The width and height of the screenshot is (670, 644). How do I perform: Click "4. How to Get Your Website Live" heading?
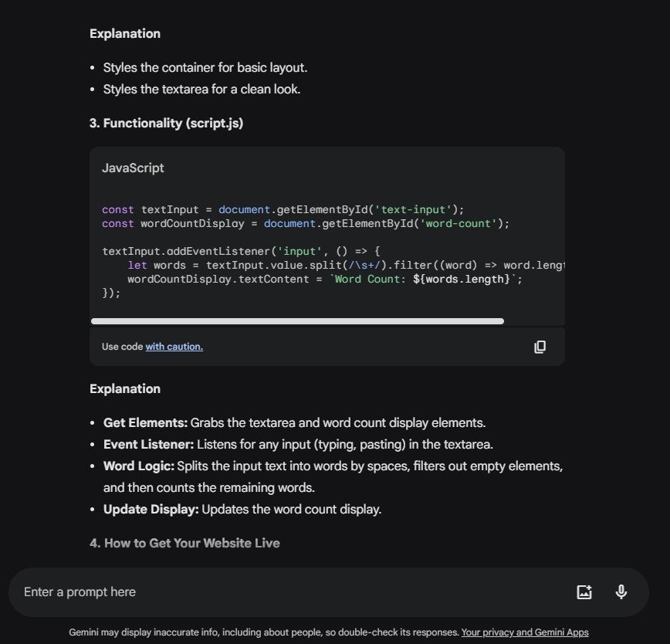tap(184, 543)
